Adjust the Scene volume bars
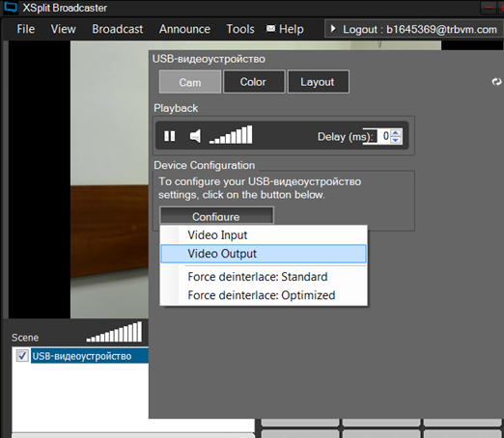Viewport: 504px width, 438px height. (114, 332)
